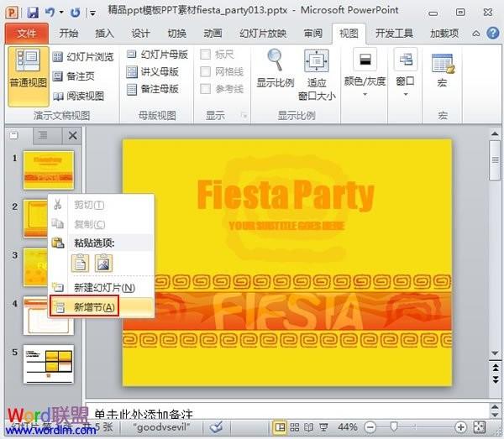Open the 审阅 tab
This screenshot has height=439, width=504.
click(x=312, y=34)
